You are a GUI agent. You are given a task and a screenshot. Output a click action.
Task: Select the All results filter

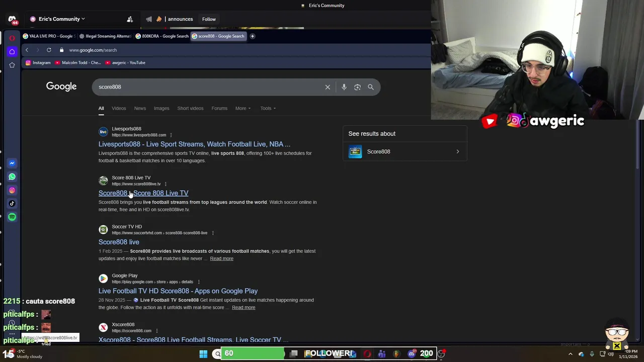tap(101, 108)
